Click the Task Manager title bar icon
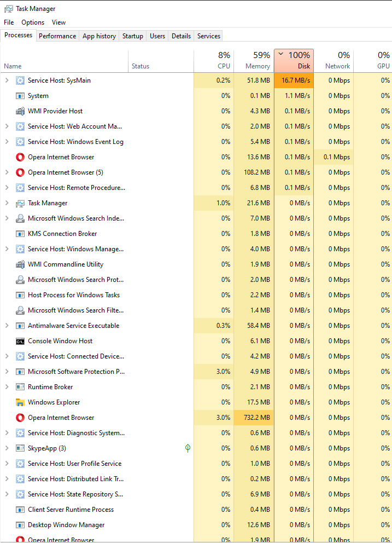 [8, 9]
